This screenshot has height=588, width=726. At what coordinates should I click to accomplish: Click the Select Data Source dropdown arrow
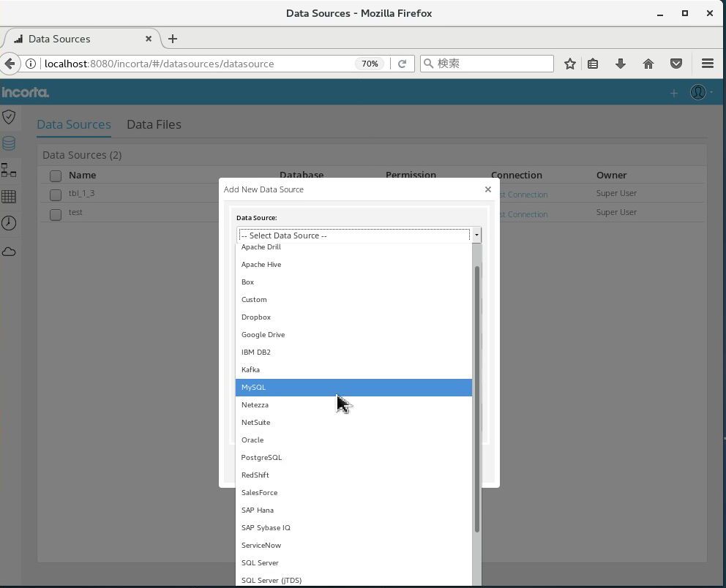coord(476,235)
